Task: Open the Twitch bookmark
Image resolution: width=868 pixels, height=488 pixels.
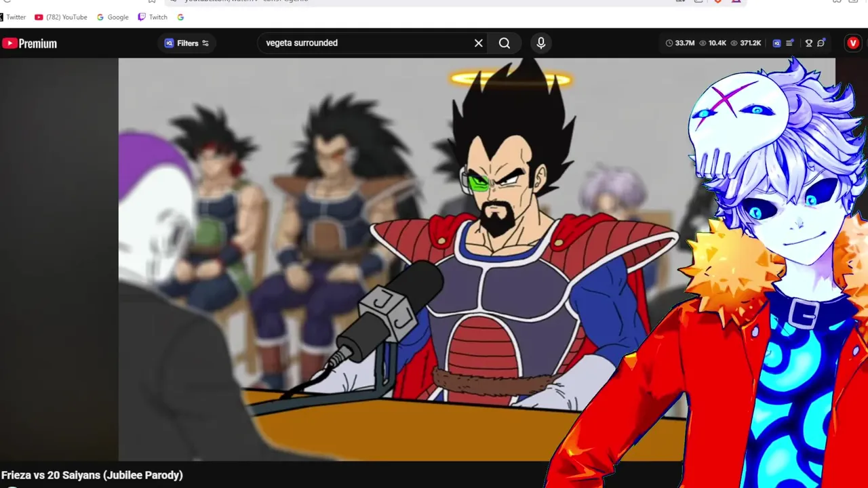Action: pyautogui.click(x=153, y=17)
